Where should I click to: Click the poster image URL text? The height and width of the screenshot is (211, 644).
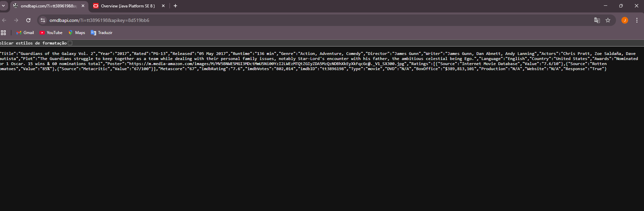pos(267,64)
